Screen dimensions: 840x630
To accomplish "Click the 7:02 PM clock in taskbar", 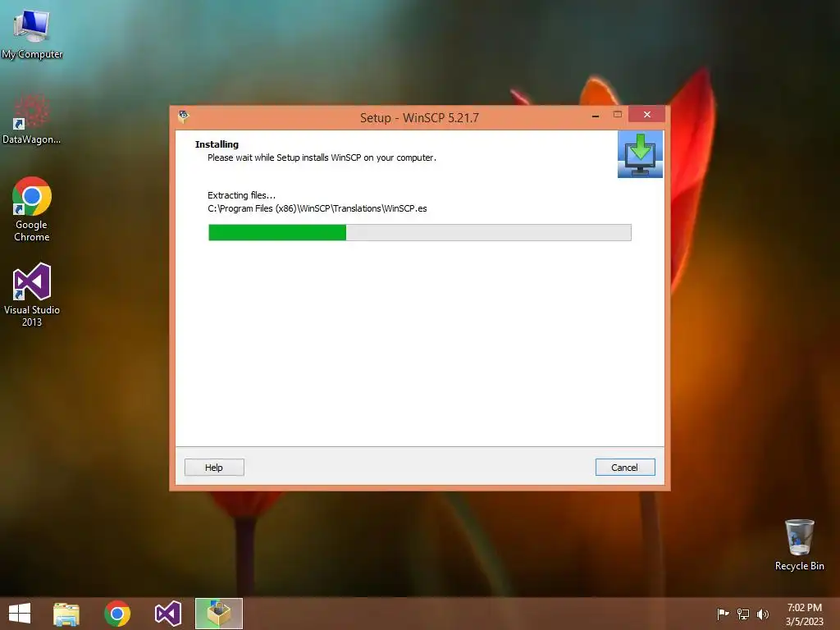I will (804, 608).
